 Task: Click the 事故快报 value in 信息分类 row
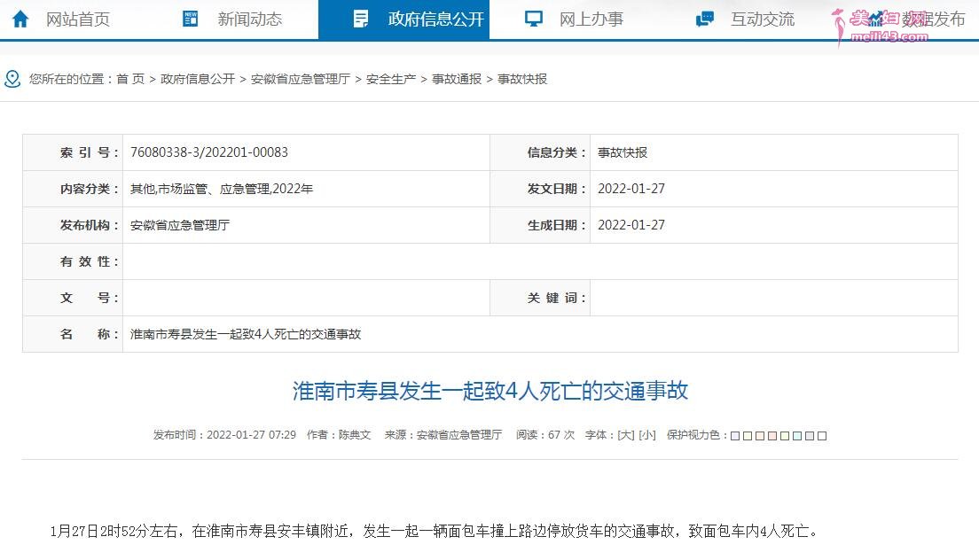(623, 152)
